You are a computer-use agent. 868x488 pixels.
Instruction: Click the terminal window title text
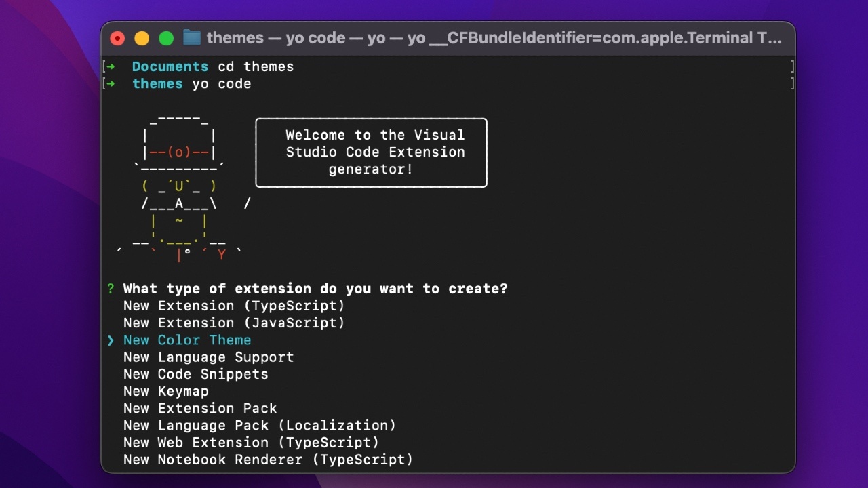pyautogui.click(x=494, y=38)
